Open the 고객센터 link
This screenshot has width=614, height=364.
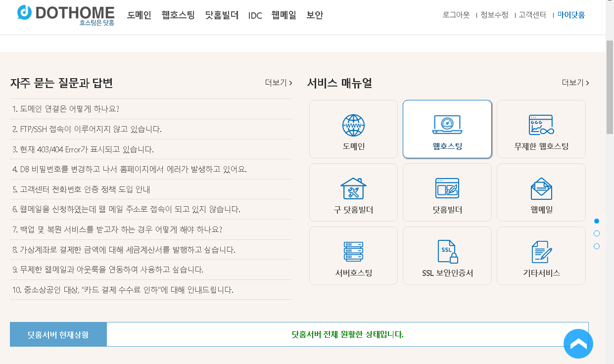pyautogui.click(x=532, y=15)
